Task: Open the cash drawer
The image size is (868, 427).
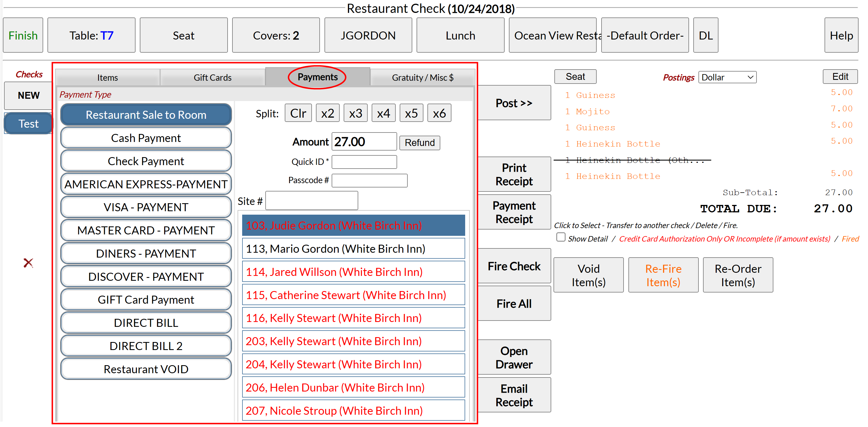Action: (513, 357)
